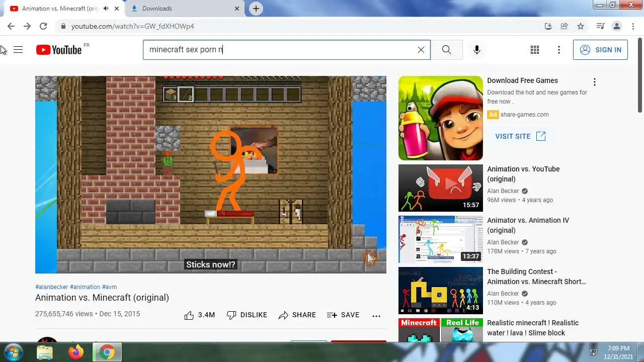Go back with browser back arrow
The height and width of the screenshot is (362, 644).
11,26
